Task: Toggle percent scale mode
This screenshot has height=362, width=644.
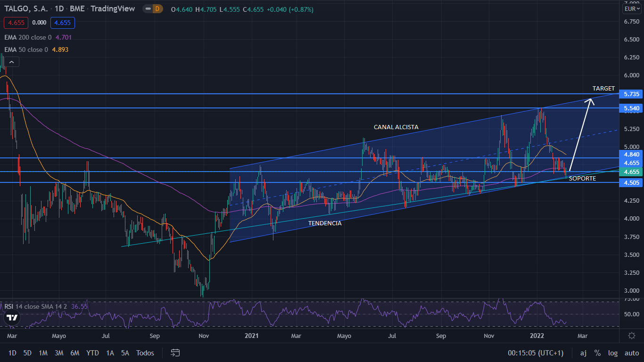Action: [597, 353]
